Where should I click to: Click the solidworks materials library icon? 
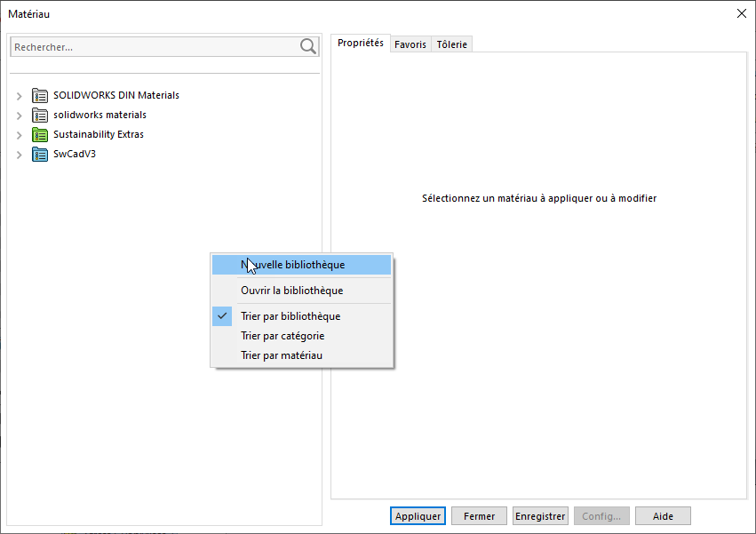[x=40, y=115]
